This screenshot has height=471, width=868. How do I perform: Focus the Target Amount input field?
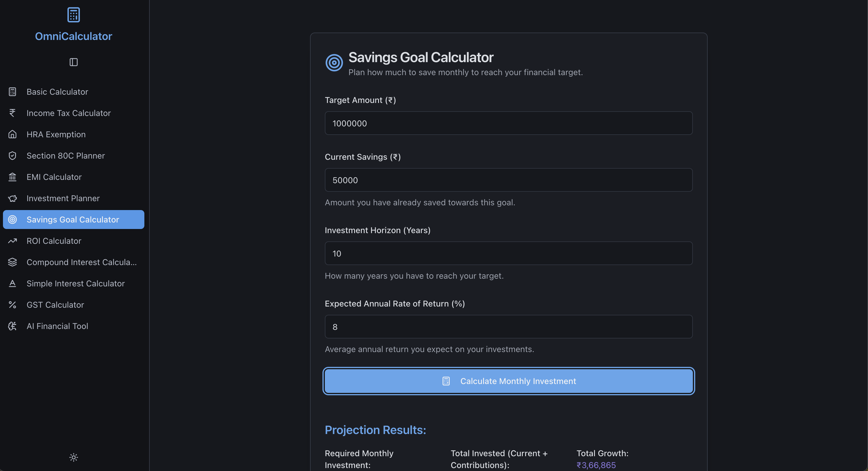point(509,123)
